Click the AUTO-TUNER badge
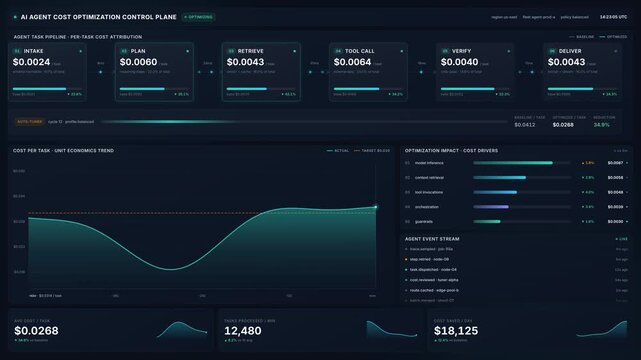This screenshot has width=641, height=360. pos(29,122)
